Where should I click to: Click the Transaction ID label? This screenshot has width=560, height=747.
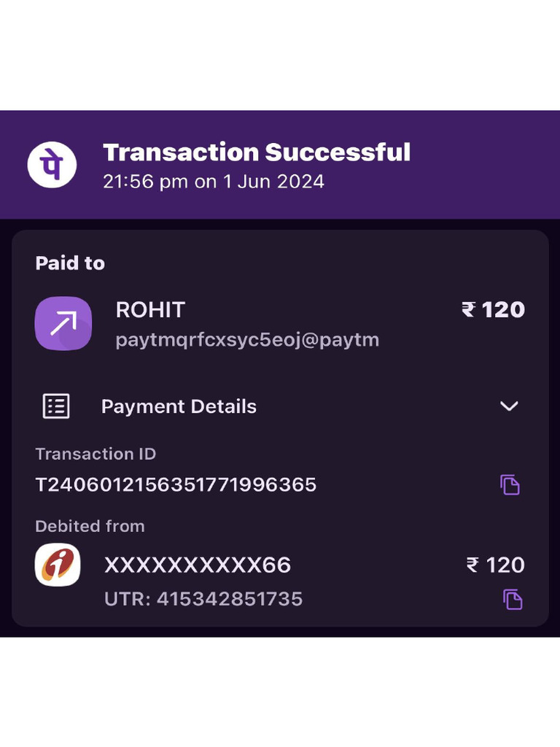click(x=96, y=454)
